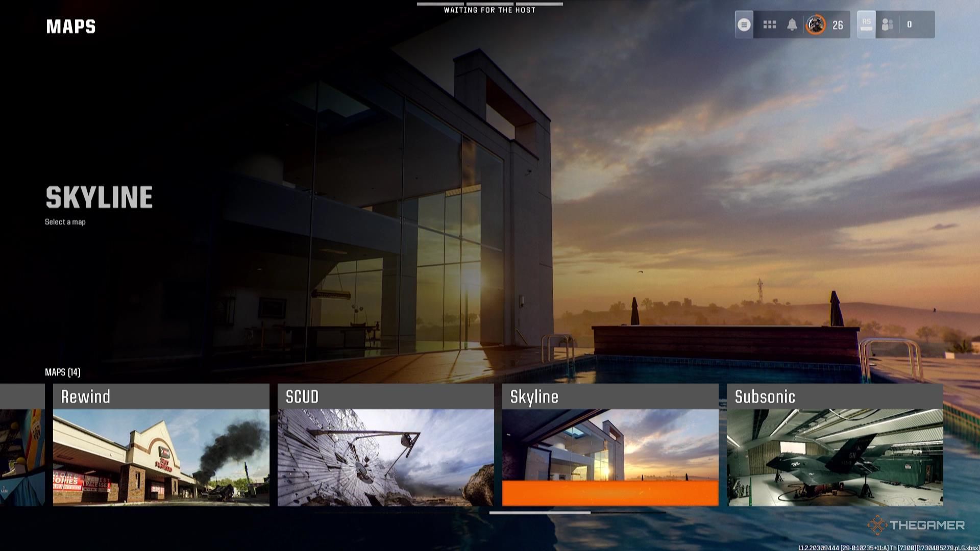The height and width of the screenshot is (551, 980).
Task: Open player profile avatar
Action: point(815,24)
